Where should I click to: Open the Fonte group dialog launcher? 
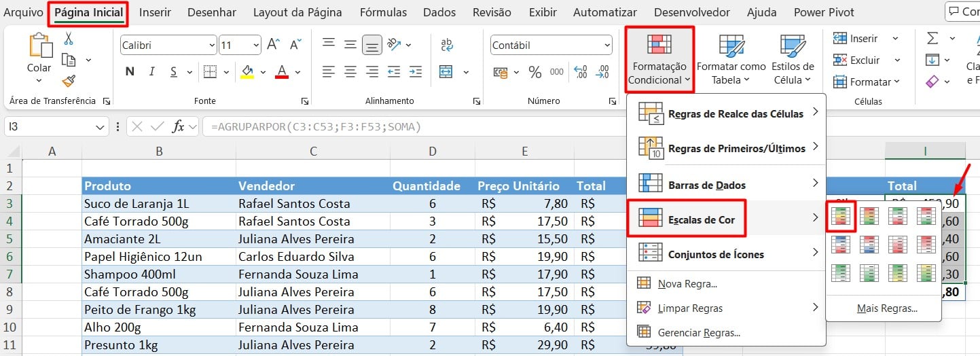click(305, 101)
